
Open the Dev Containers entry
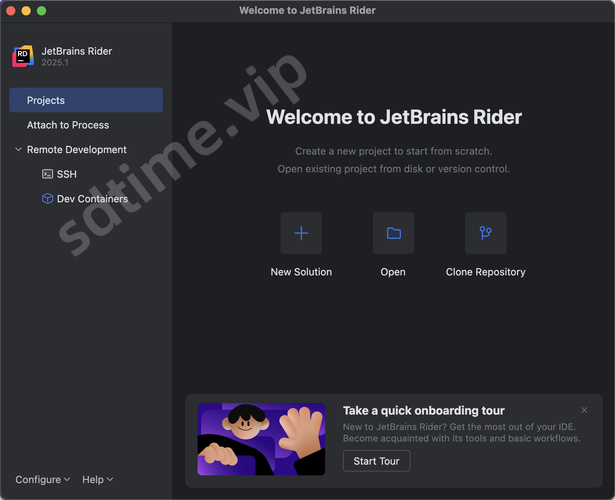(92, 199)
